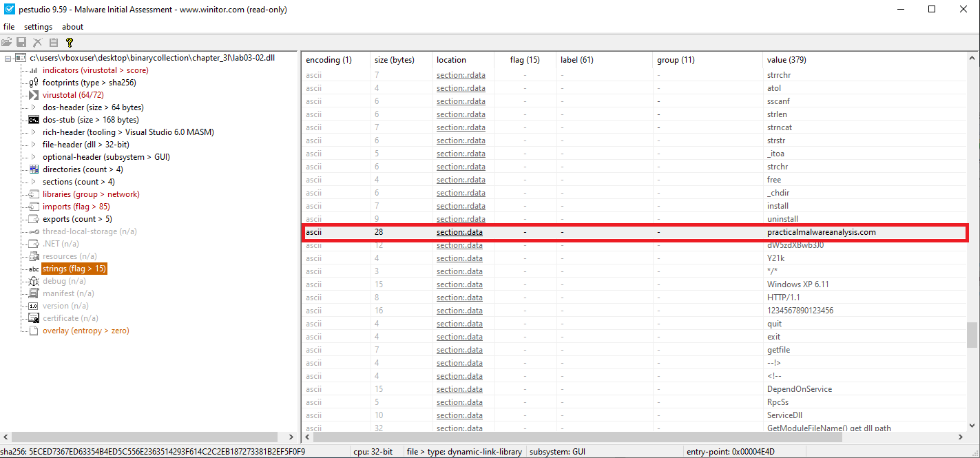The width and height of the screenshot is (980, 458).
Task: Click the dos-stub console icon
Action: click(x=34, y=120)
